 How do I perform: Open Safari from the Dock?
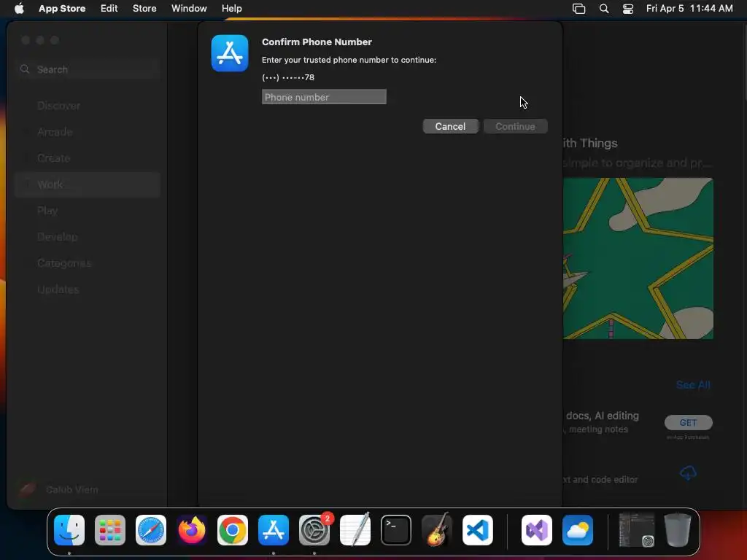coord(151,530)
